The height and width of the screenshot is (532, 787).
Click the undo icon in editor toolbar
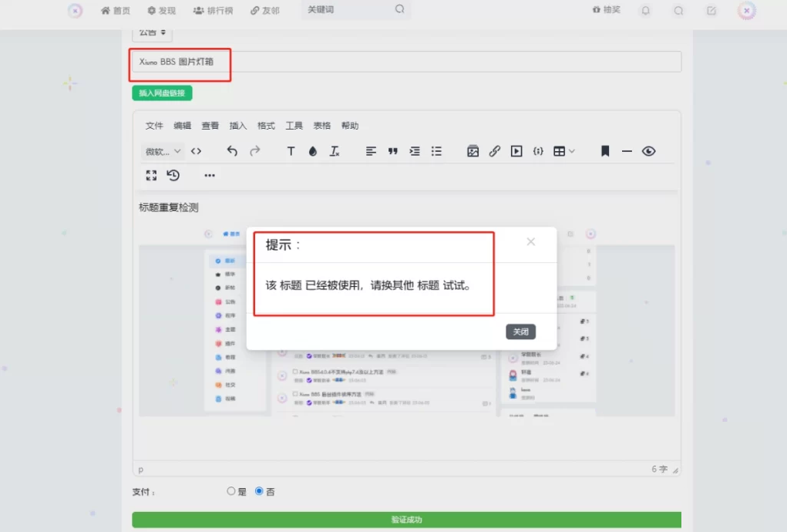click(x=232, y=151)
